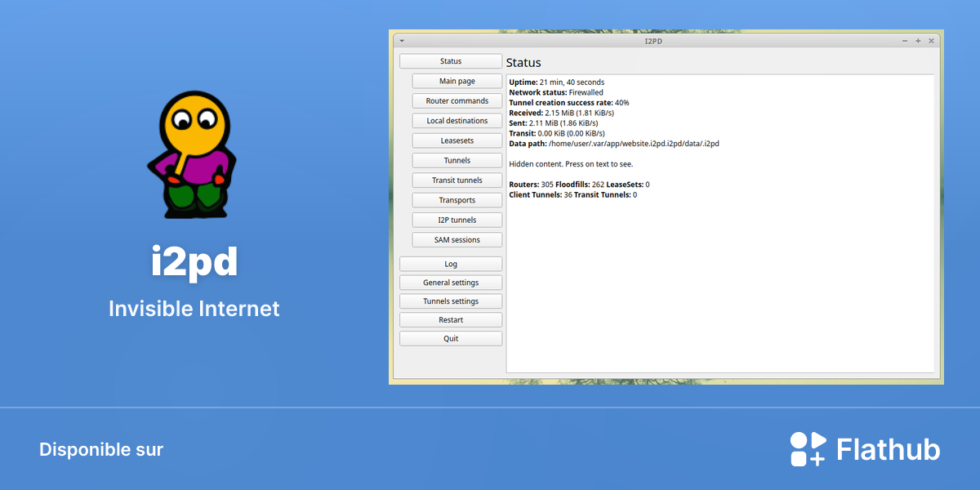Click the Quit button
980x490 pixels.
click(x=451, y=338)
